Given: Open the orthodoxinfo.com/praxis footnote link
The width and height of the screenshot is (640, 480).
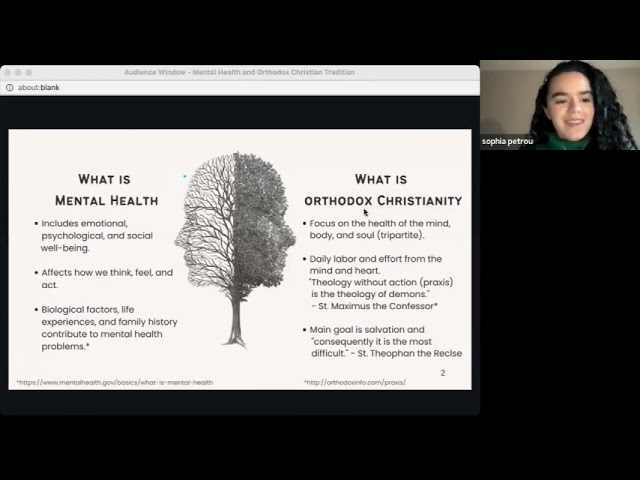Looking at the screenshot, I should coord(355,382).
